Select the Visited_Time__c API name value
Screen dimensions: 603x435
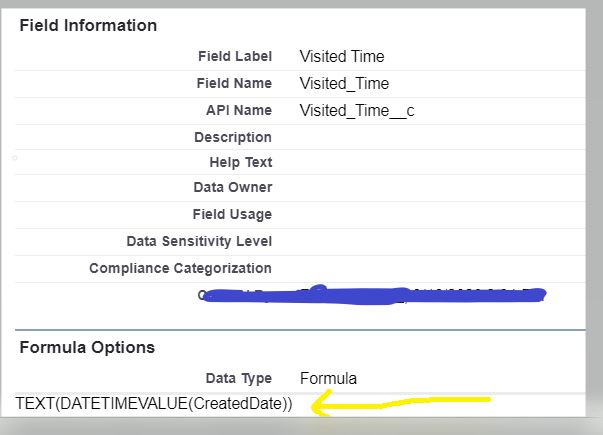point(357,110)
